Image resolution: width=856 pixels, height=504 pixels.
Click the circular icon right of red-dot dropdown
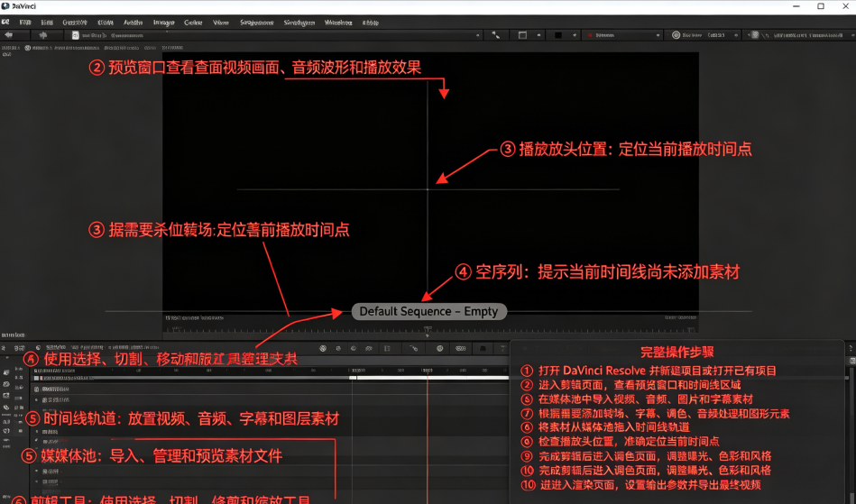coord(676,35)
